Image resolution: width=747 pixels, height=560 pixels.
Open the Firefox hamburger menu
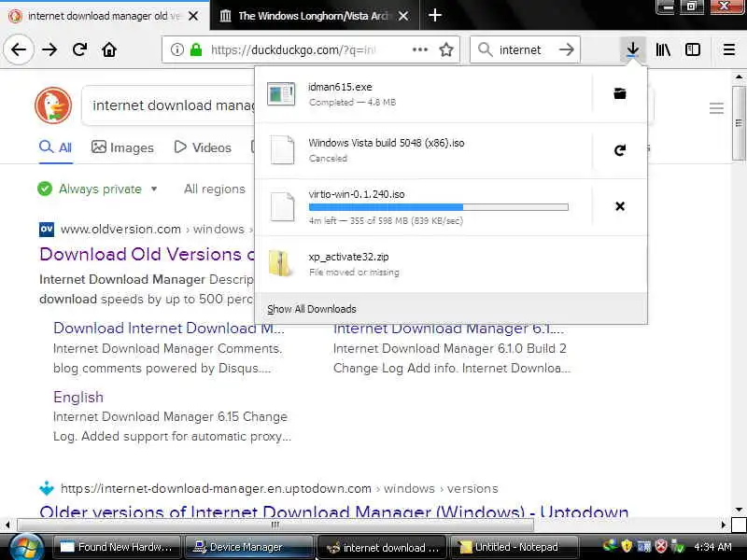(x=729, y=49)
